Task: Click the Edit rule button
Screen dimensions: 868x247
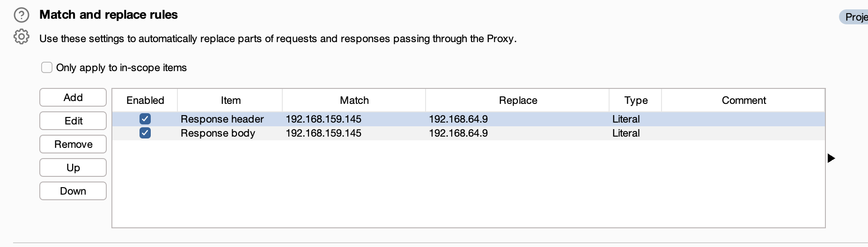Action: [73, 121]
